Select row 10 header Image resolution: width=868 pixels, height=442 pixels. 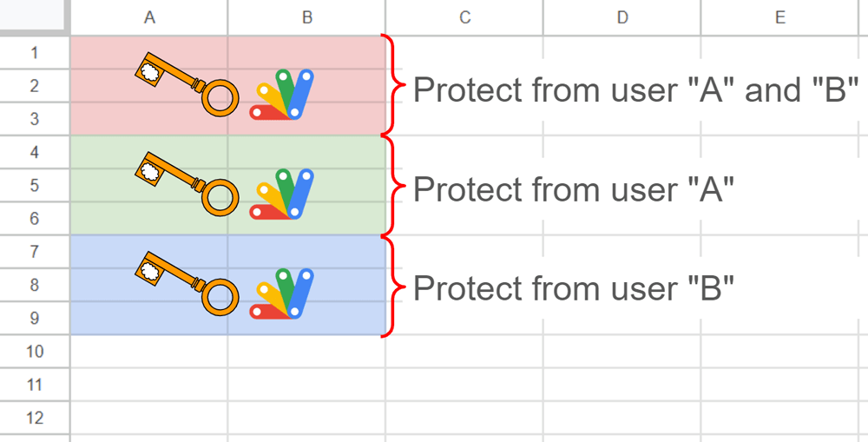coord(35,352)
